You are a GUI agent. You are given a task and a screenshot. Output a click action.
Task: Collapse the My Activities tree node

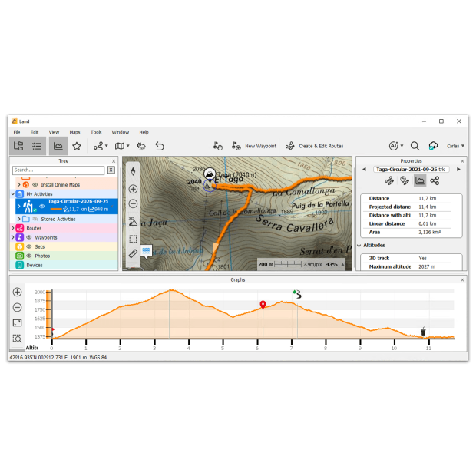coord(13,193)
